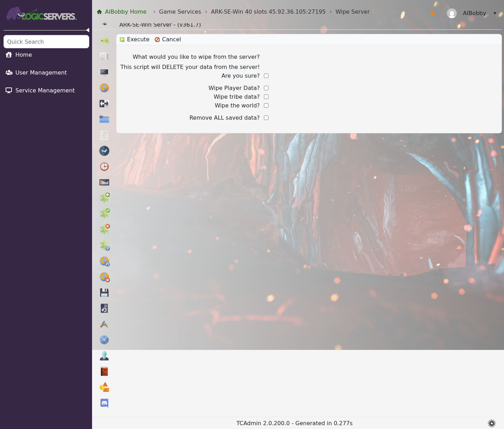Click 'This script will DELETE your data' warning text

tap(190, 67)
